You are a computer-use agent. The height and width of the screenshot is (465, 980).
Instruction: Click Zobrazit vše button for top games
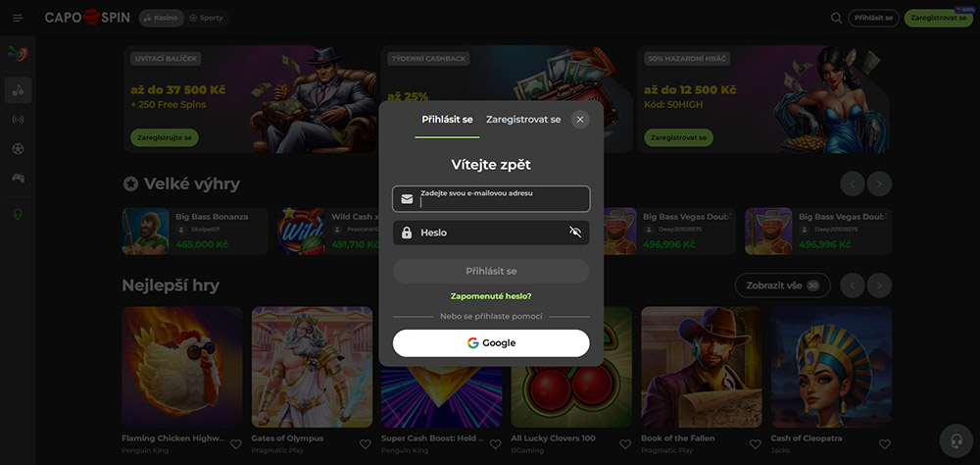782,285
